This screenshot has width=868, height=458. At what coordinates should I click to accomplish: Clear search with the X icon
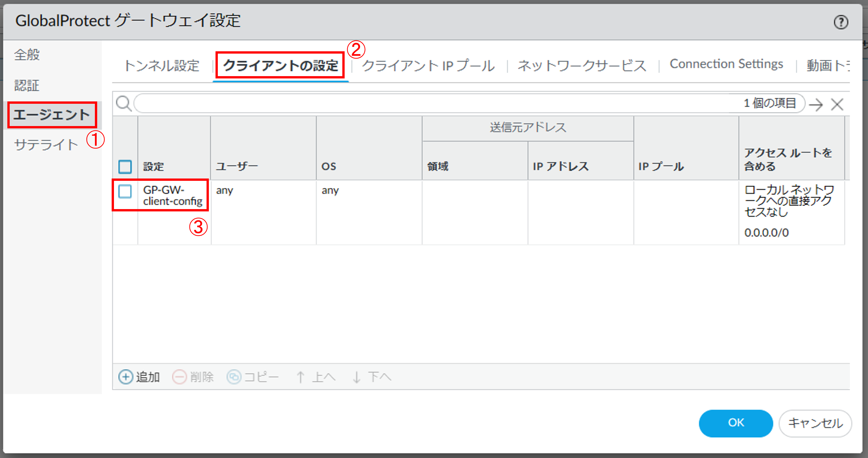(837, 104)
